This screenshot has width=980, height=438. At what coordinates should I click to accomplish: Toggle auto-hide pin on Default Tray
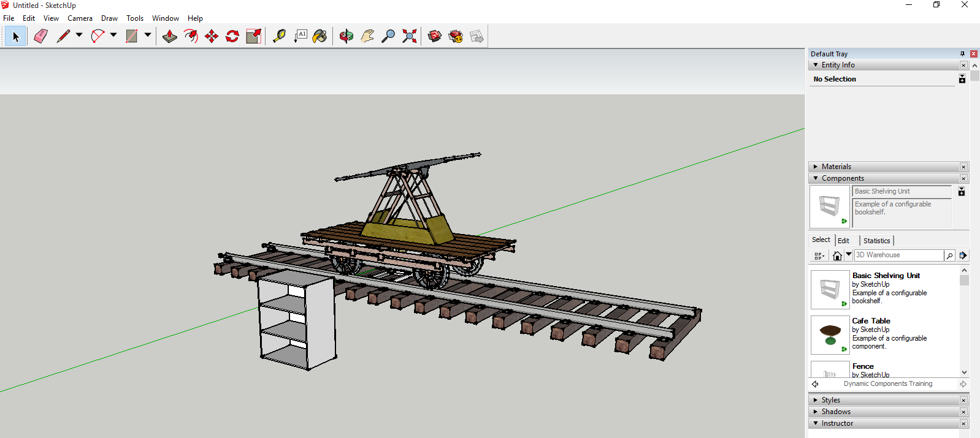click(962, 54)
